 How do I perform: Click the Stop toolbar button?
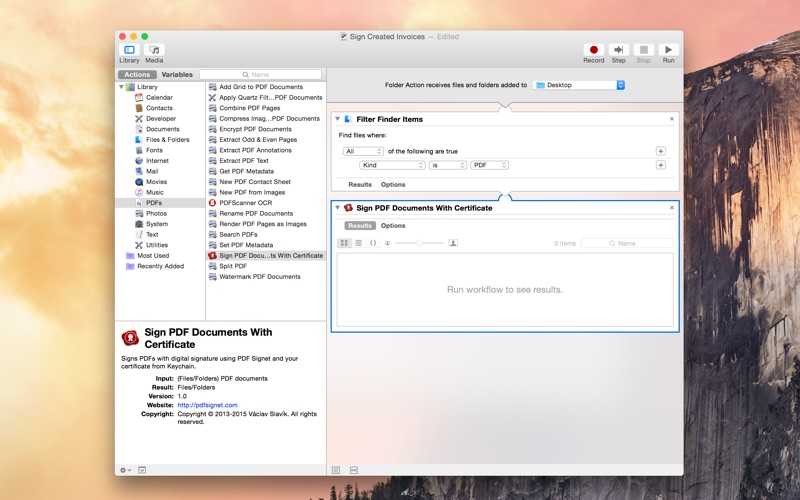643,50
